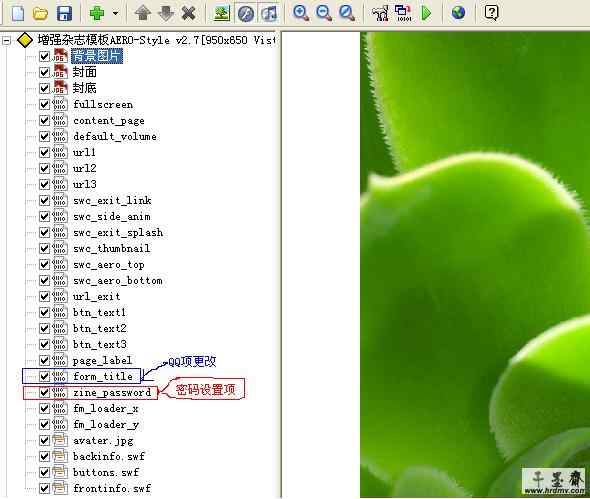Click the globe web icon
The image size is (590, 499).
pyautogui.click(x=458, y=13)
